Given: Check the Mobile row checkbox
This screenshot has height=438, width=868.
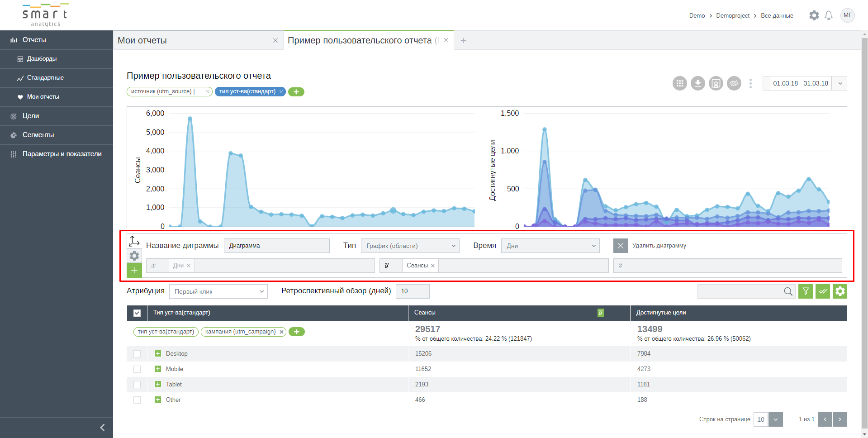Looking at the screenshot, I should [x=137, y=369].
